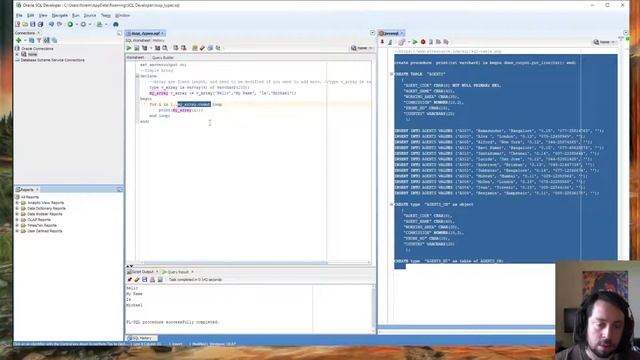The width and height of the screenshot is (640, 360).
Task: Expand User Defined Reports folder
Action: point(17,231)
